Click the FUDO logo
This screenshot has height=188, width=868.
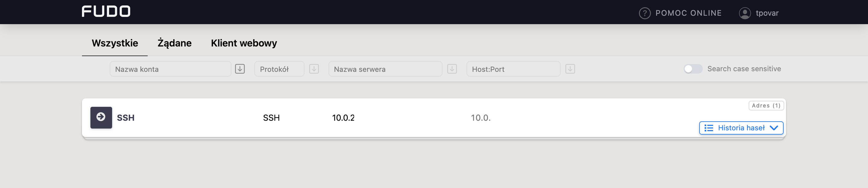click(x=106, y=11)
